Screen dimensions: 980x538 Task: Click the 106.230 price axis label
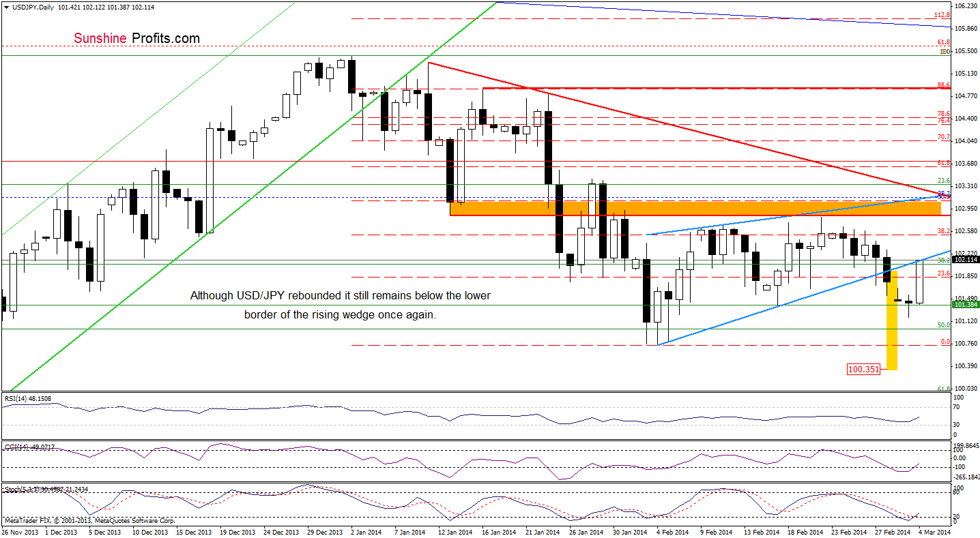pos(966,5)
